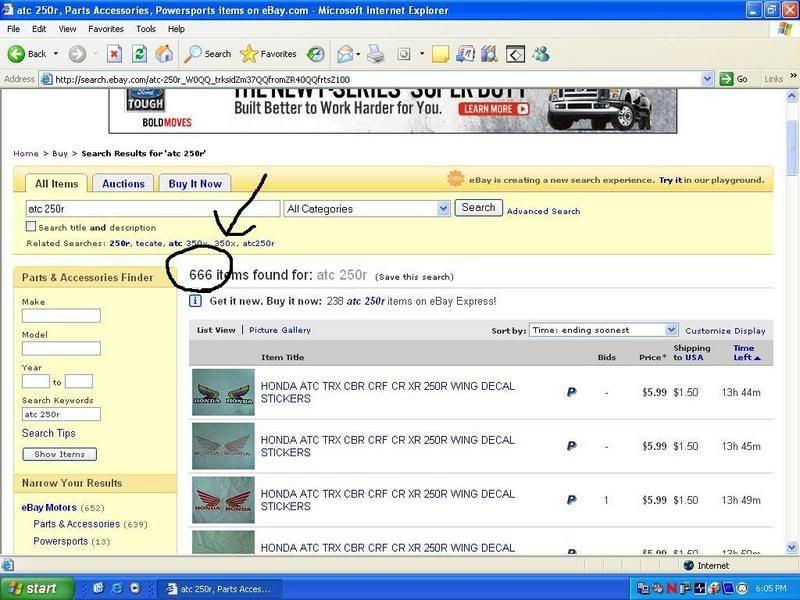This screenshot has width=800, height=600.
Task: Click the Make input field
Action: (x=61, y=316)
